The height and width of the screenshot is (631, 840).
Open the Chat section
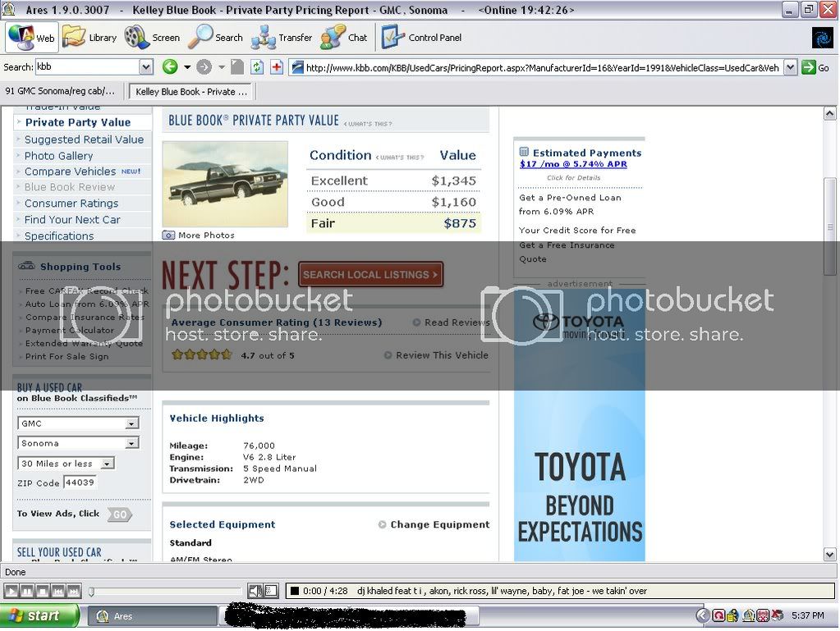pyautogui.click(x=344, y=38)
